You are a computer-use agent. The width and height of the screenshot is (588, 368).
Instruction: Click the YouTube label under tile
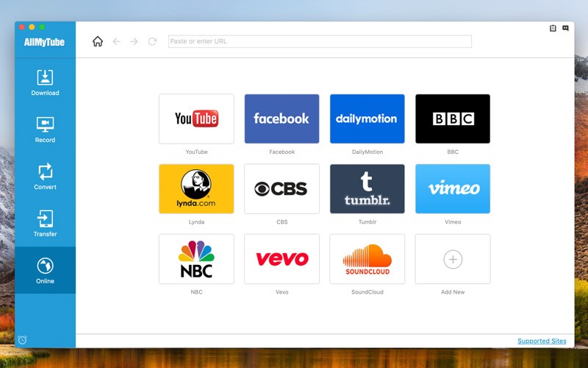pyautogui.click(x=196, y=152)
